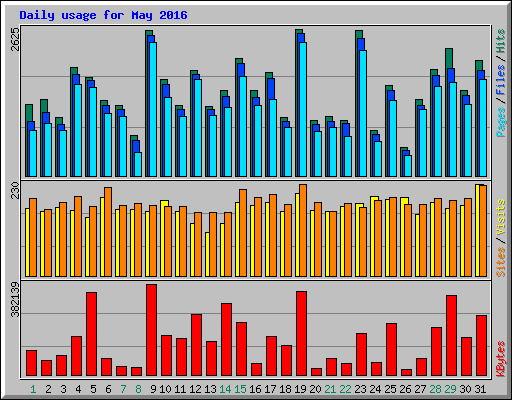Select day label 25 on the x-axis

[390, 389]
